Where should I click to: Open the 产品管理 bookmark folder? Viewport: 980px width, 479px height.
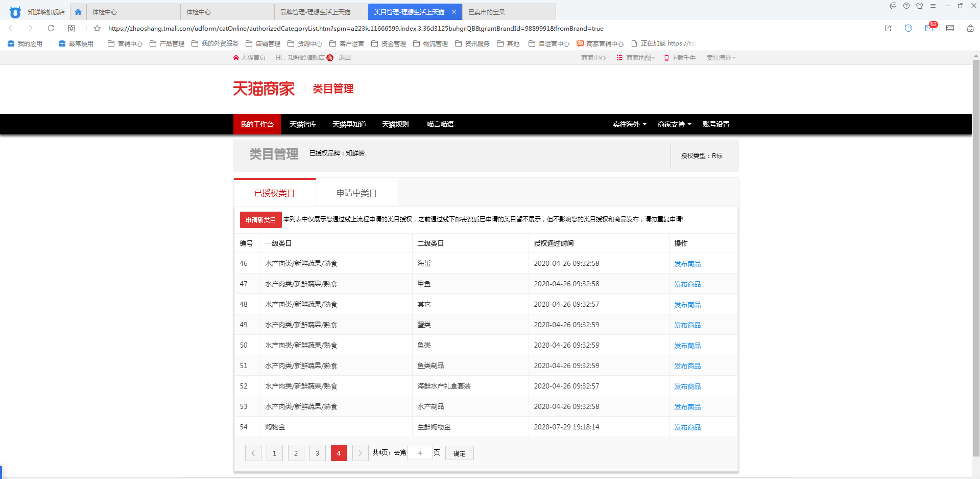167,43
